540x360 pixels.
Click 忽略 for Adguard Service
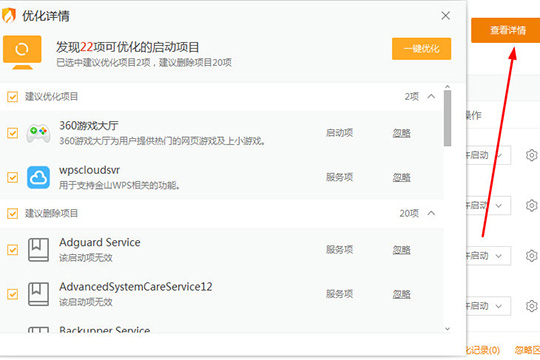[x=402, y=250]
